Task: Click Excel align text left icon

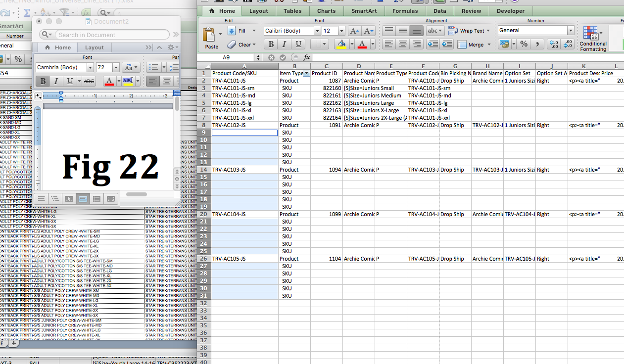Action: click(x=389, y=44)
